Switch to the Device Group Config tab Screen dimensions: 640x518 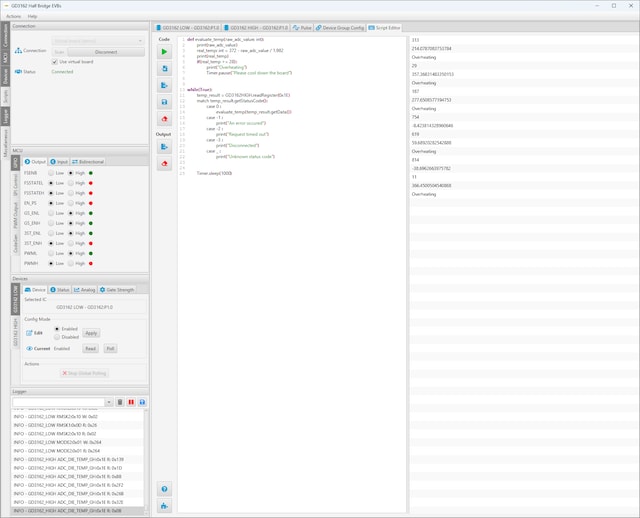tap(342, 28)
